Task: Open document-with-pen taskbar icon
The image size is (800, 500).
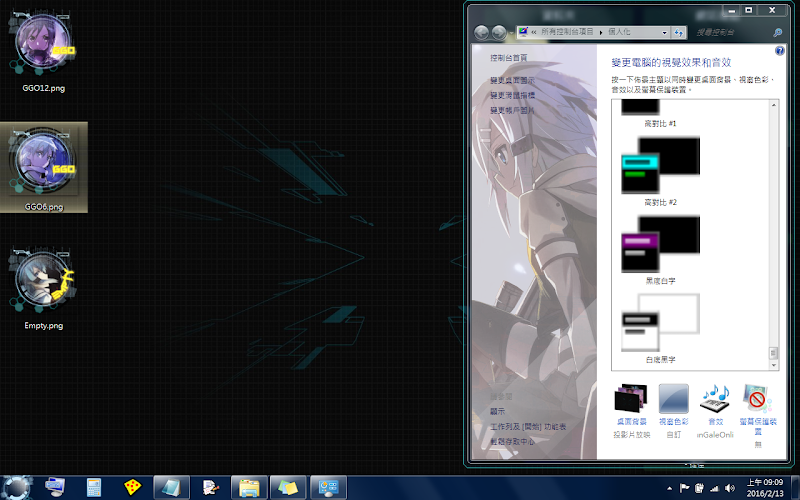Action: click(210, 488)
